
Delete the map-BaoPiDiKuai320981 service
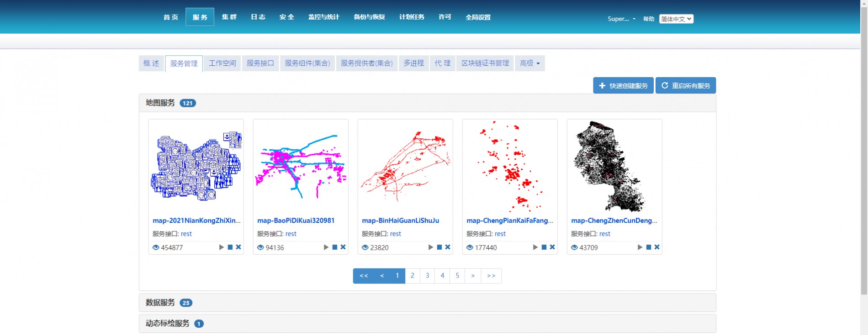click(x=343, y=247)
